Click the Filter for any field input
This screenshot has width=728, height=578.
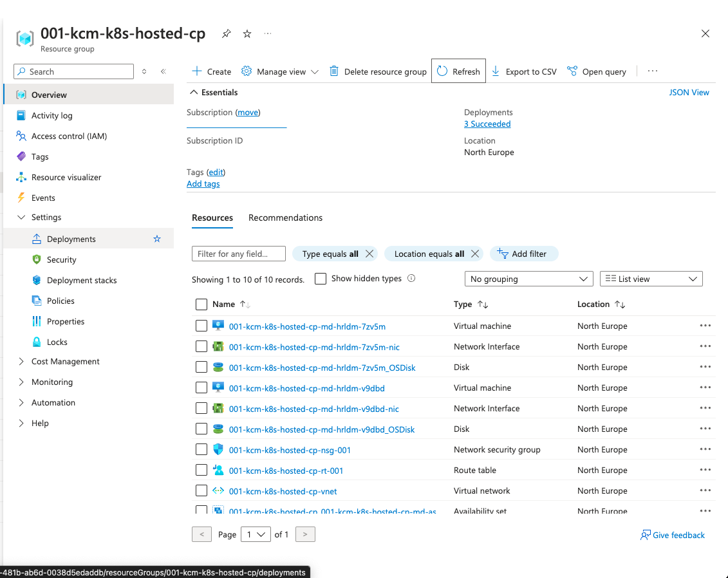tap(238, 254)
